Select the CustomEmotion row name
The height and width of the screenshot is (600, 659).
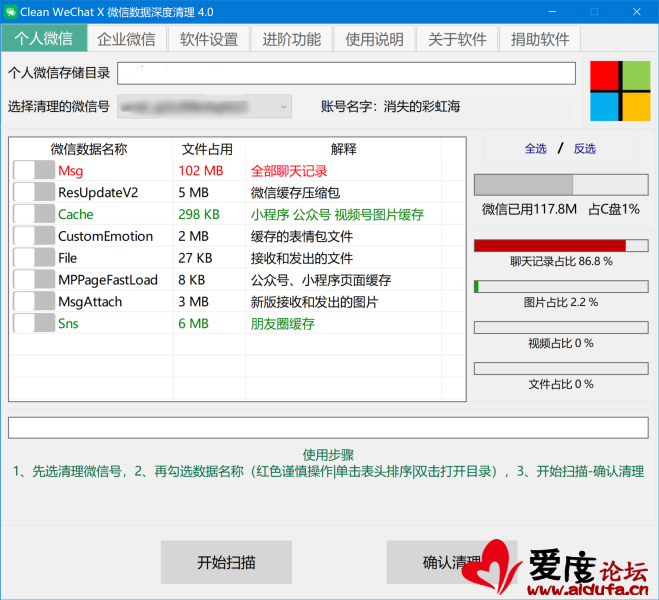(105, 236)
